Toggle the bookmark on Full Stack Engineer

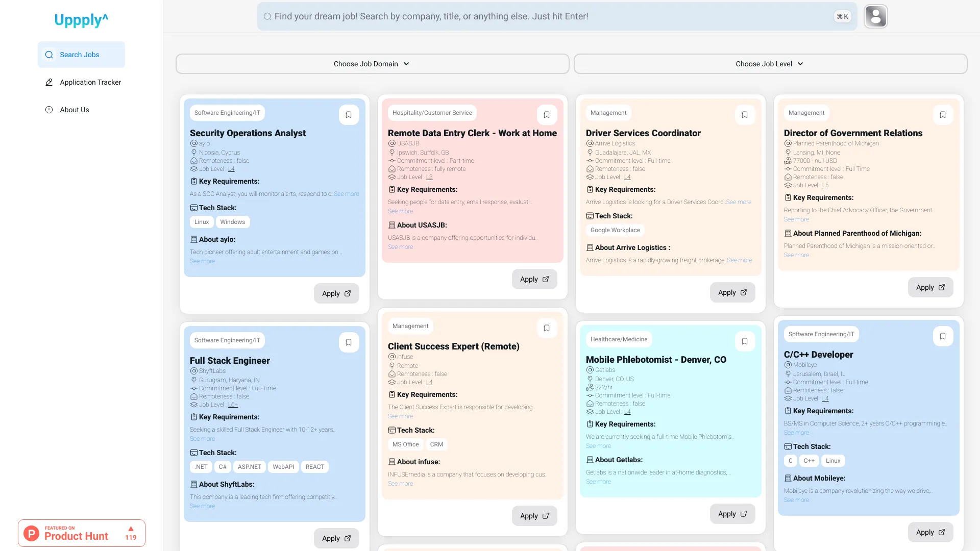(349, 342)
